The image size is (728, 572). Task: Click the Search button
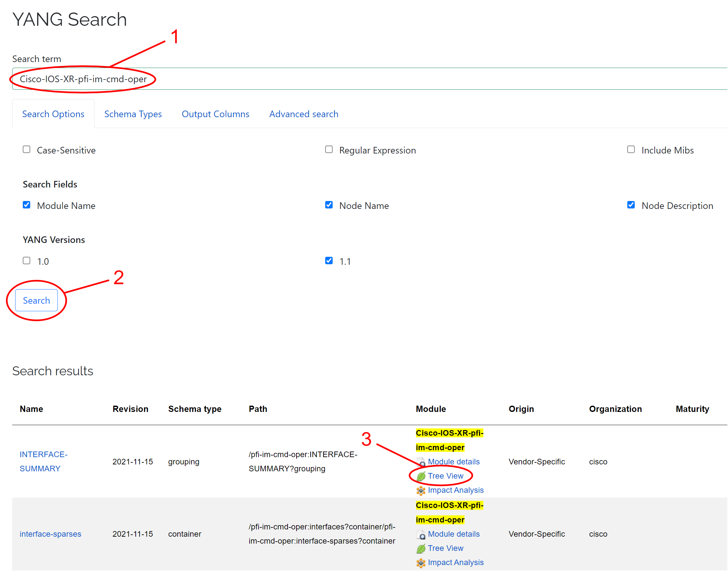[x=36, y=300]
